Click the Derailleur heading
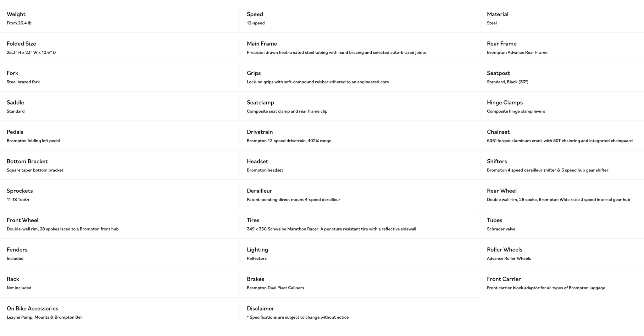This screenshot has height=336, width=644. (259, 191)
